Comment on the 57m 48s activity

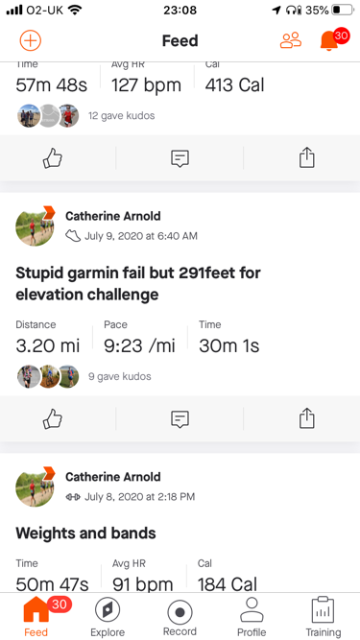pyautogui.click(x=180, y=158)
